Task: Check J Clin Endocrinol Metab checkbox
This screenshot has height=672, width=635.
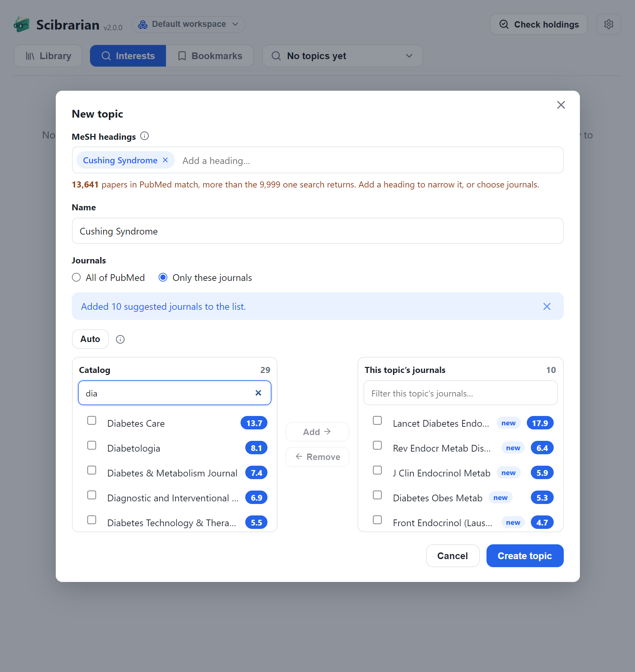Action: [377, 470]
